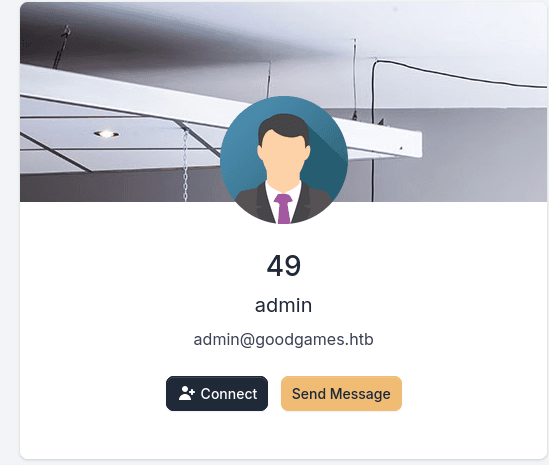Select the profile name heading 49

(284, 266)
